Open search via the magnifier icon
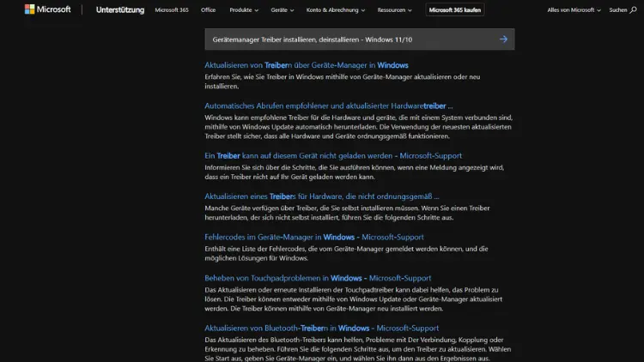This screenshot has height=362, width=644. (x=633, y=9)
